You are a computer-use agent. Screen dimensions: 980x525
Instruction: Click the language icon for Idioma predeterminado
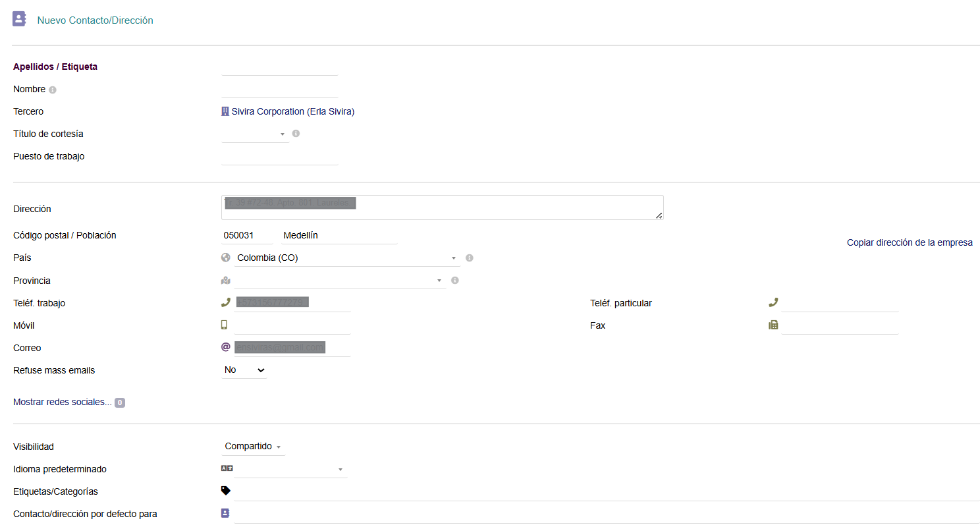click(x=227, y=468)
